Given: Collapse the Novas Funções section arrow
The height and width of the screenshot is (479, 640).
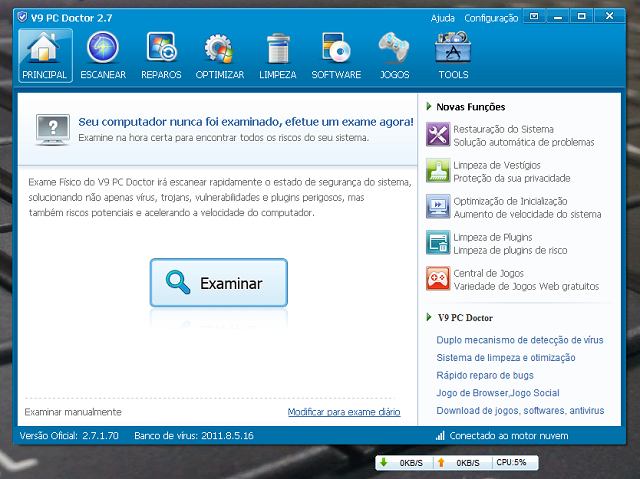Looking at the screenshot, I should (x=429, y=106).
